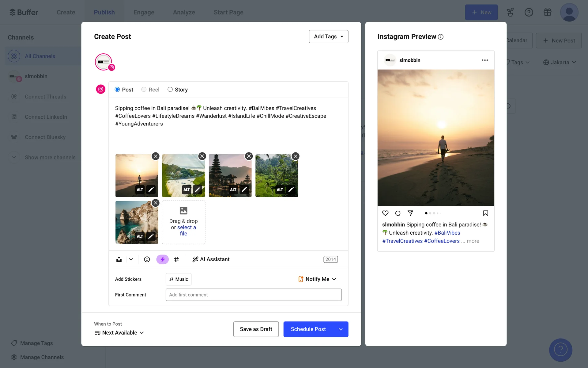This screenshot has width=588, height=368.
Task: Click the heart icon in preview
Action: click(385, 213)
